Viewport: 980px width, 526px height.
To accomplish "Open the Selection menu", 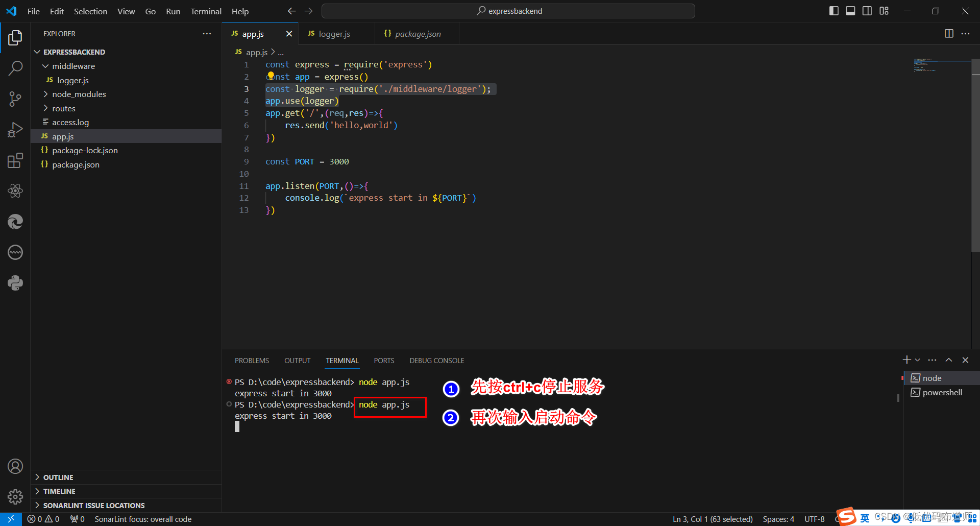I will (90, 11).
